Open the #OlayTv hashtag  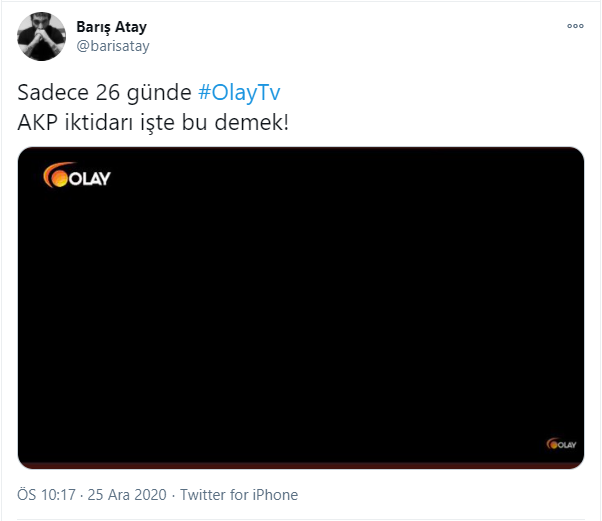(239, 93)
